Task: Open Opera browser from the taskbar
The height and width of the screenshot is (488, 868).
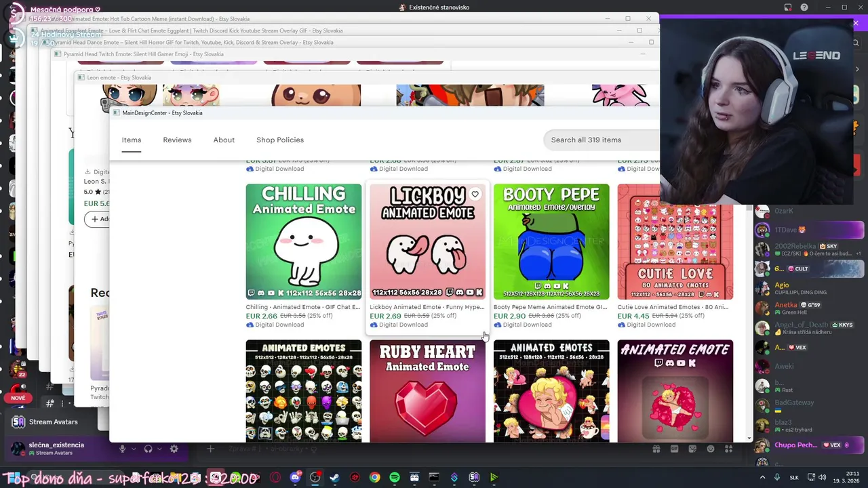Action: (x=275, y=477)
